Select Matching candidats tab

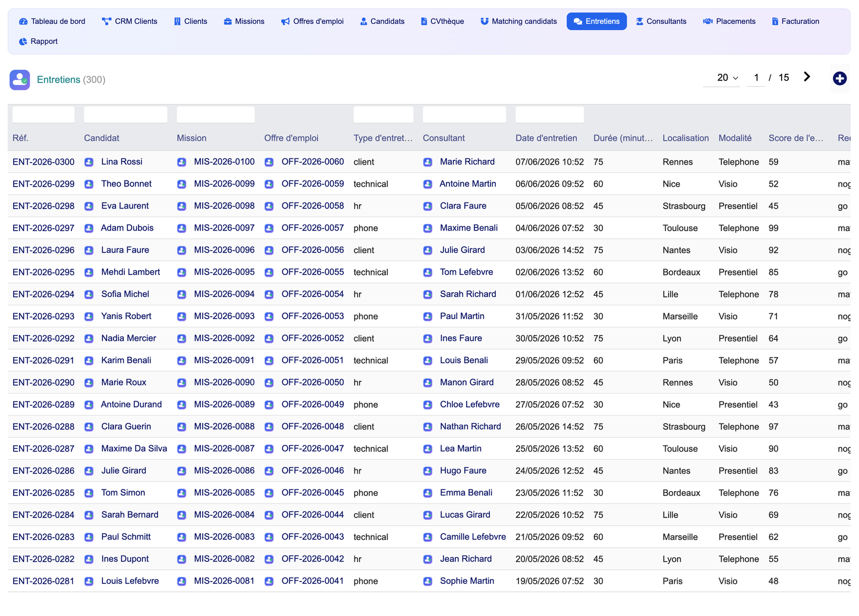point(519,21)
